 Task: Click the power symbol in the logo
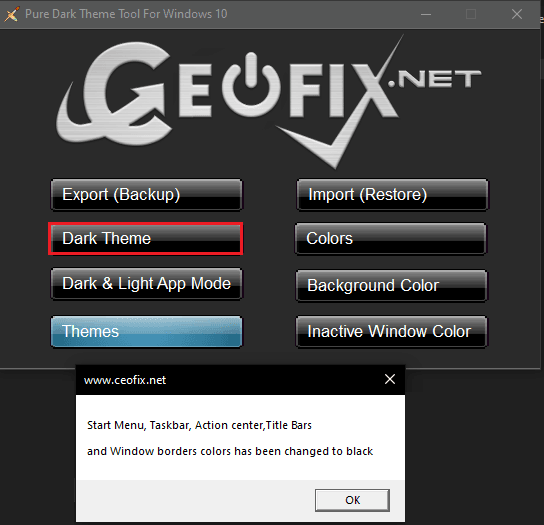coord(251,85)
